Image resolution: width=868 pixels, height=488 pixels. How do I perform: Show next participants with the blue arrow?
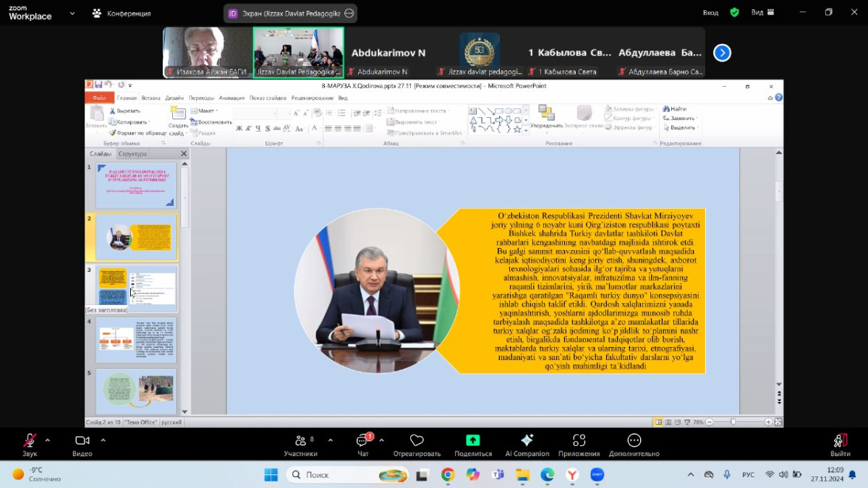(722, 53)
